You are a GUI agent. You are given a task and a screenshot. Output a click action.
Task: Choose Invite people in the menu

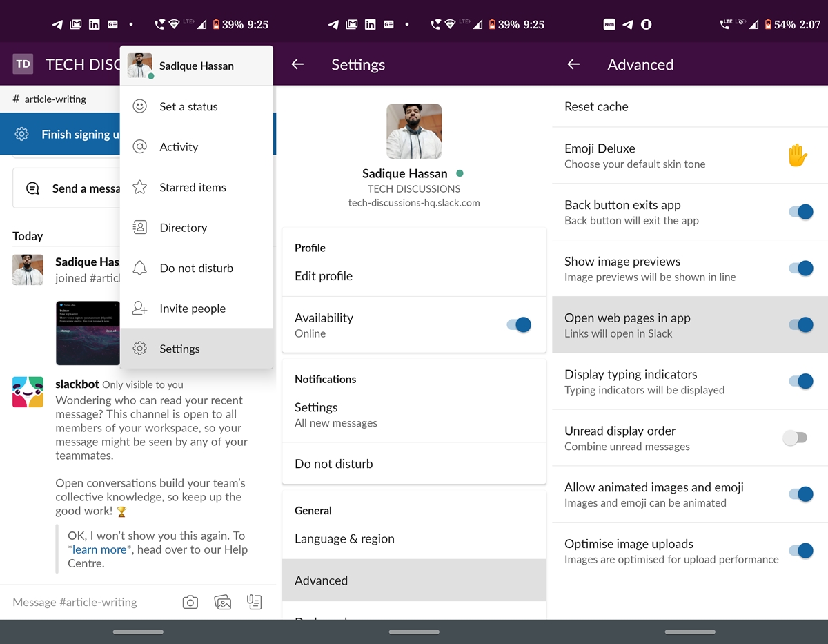(197, 308)
